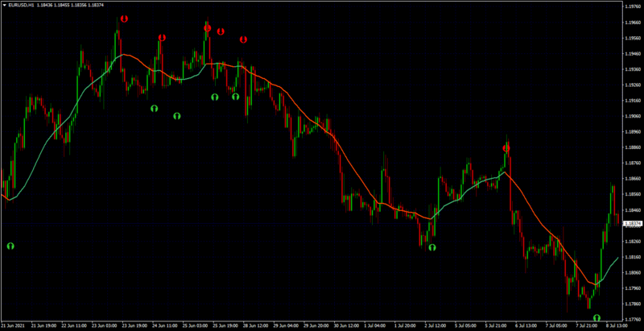Click the 23 Jun 19:00 time axis label
This screenshot has height=331, width=644.
[x=134, y=326]
